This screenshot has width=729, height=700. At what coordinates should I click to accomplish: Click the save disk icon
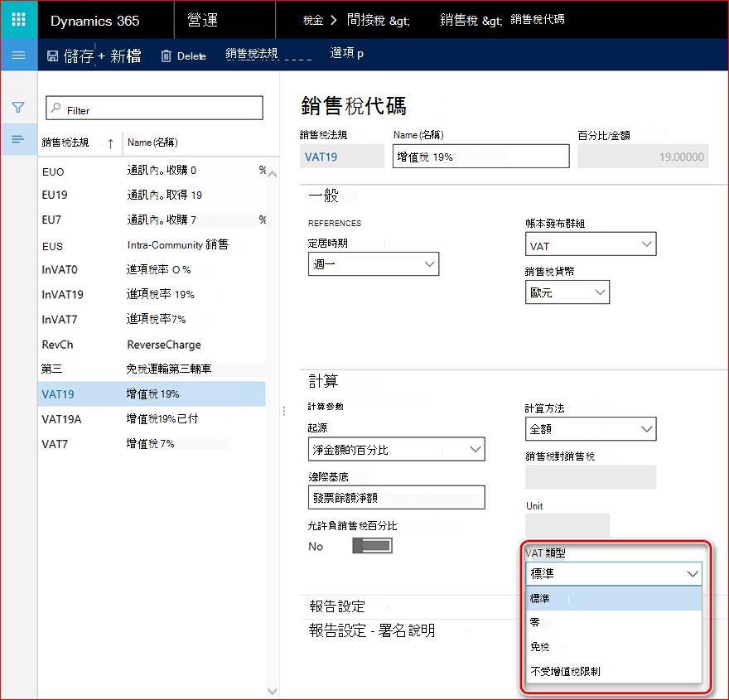[x=52, y=56]
